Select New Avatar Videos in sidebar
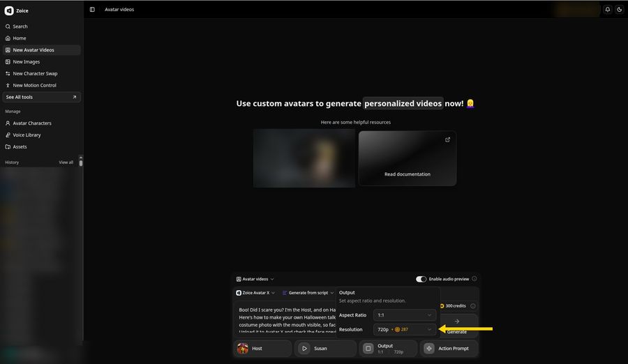The height and width of the screenshot is (364, 628). (41, 50)
